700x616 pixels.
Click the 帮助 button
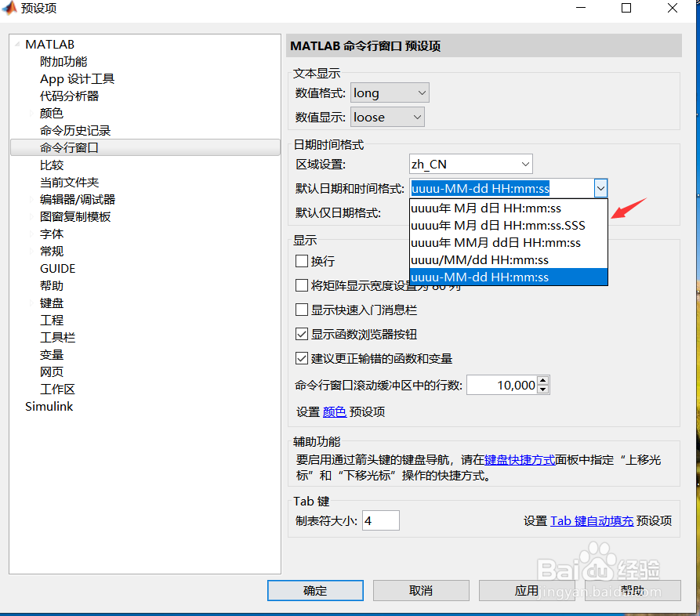(x=633, y=591)
